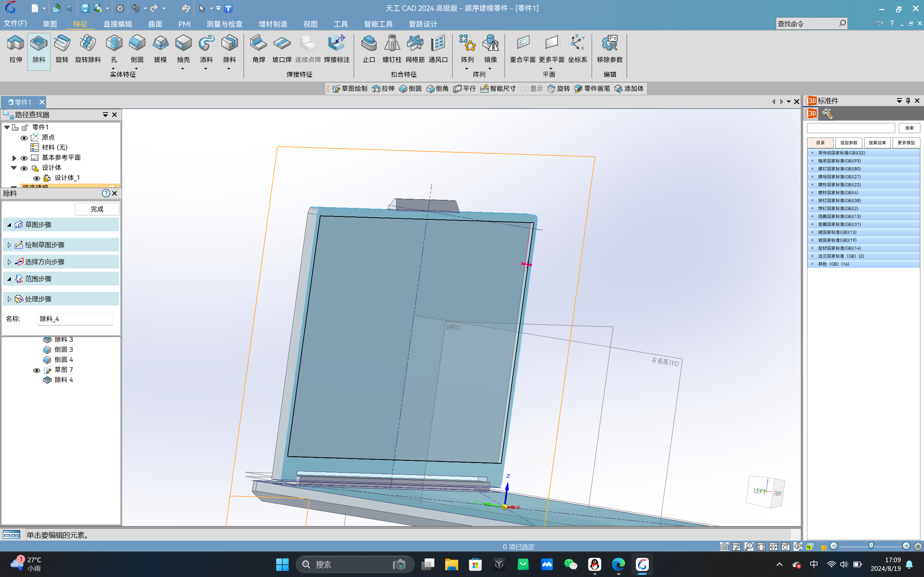
Task: Click the 完成 finish button
Action: click(x=97, y=209)
